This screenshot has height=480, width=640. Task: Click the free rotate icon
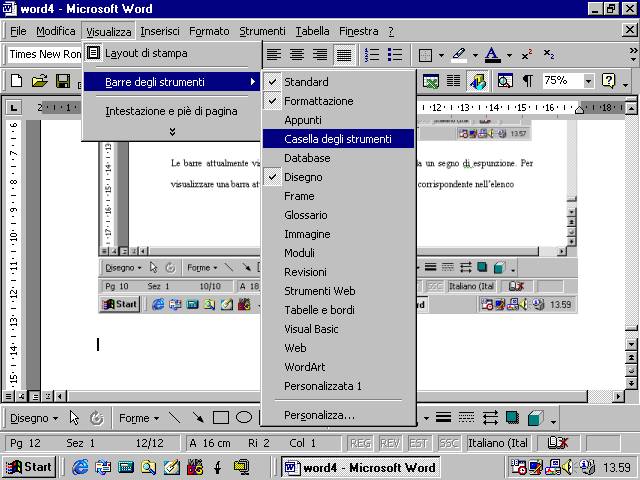pyautogui.click(x=97, y=418)
